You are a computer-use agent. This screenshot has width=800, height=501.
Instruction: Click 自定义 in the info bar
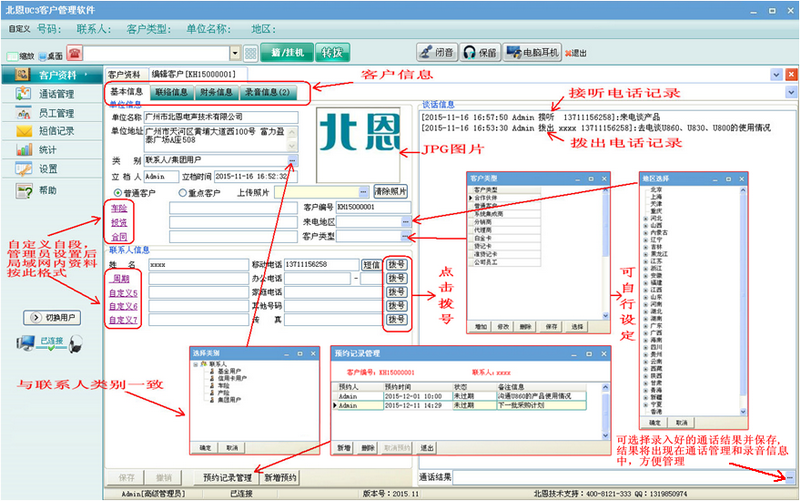click(x=19, y=29)
